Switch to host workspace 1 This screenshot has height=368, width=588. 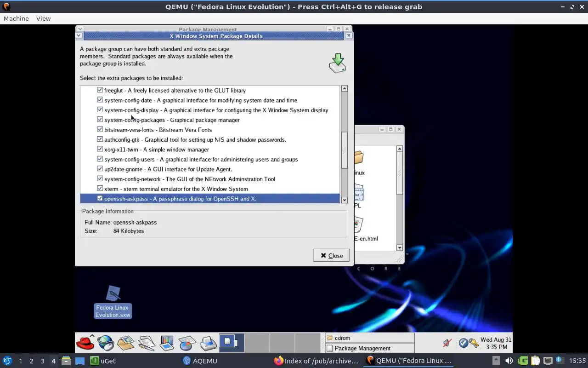tap(20, 361)
